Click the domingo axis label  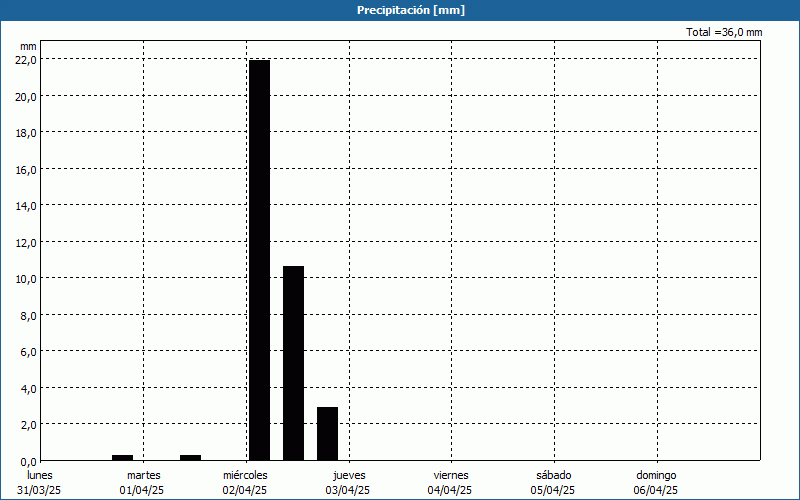pyautogui.click(x=656, y=476)
